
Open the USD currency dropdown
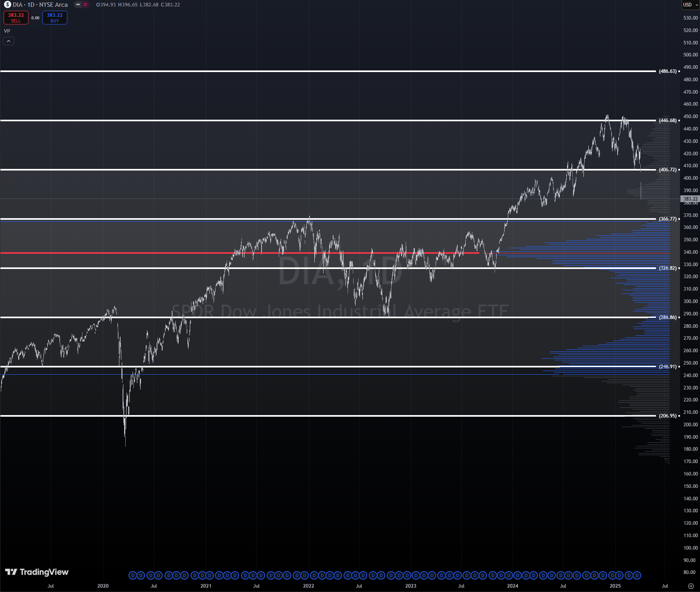click(691, 5)
